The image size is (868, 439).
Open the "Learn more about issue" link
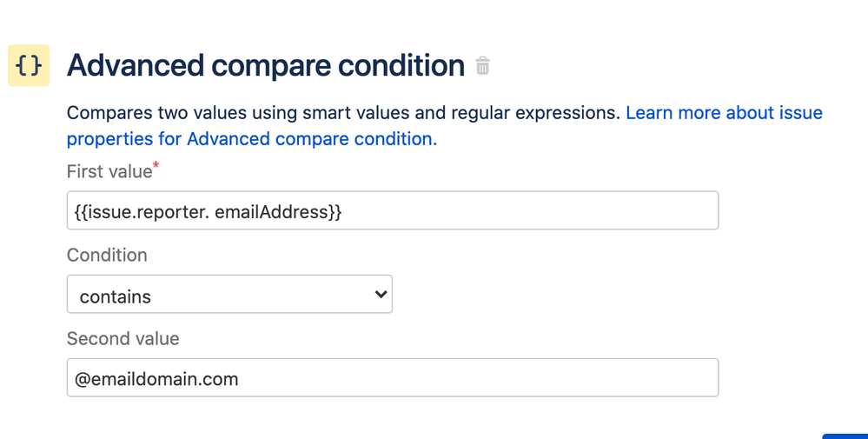click(x=724, y=113)
